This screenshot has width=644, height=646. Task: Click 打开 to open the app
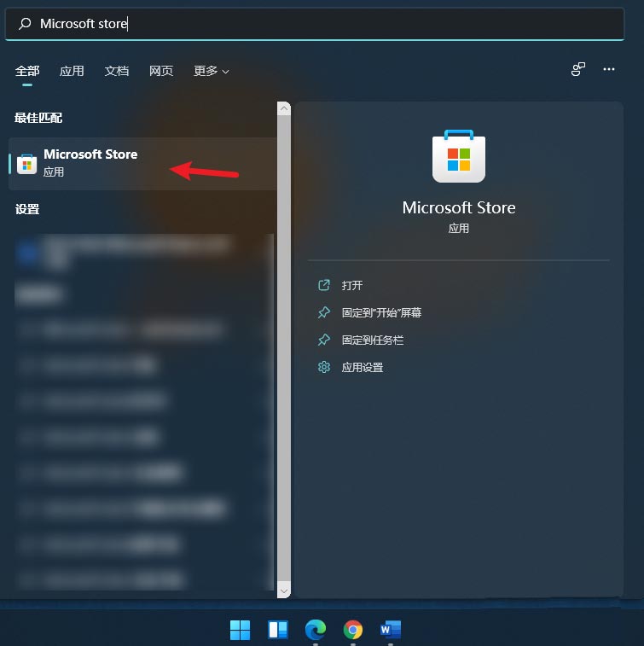click(x=352, y=285)
